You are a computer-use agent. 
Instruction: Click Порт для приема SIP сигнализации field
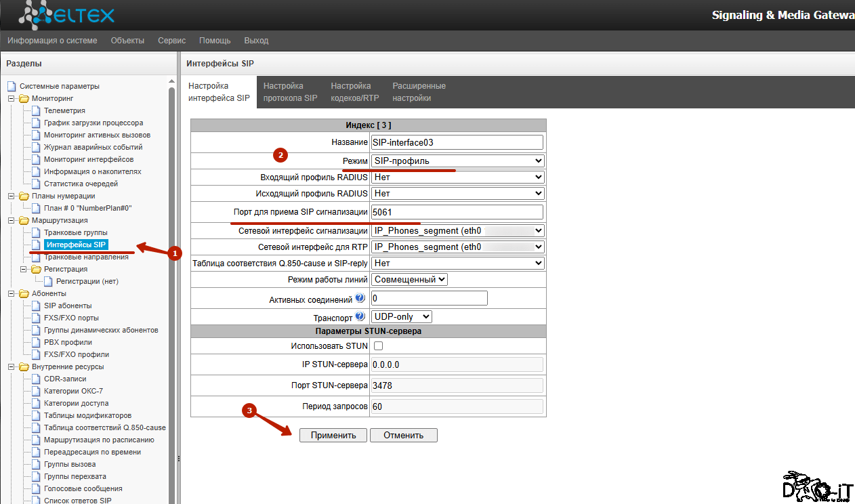pos(457,212)
